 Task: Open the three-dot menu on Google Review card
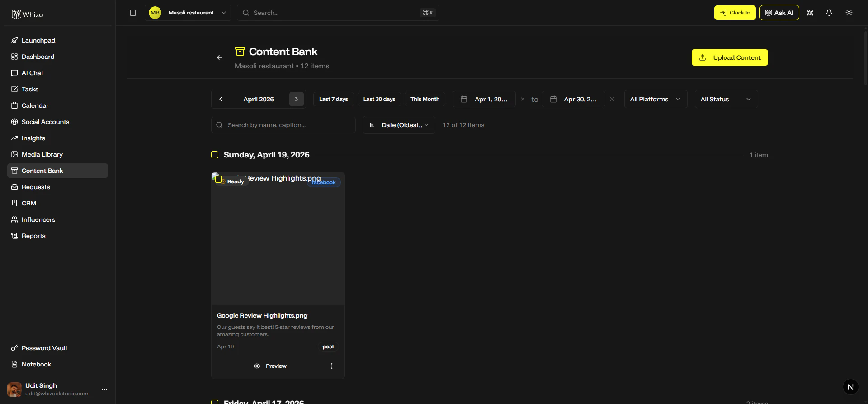332,366
